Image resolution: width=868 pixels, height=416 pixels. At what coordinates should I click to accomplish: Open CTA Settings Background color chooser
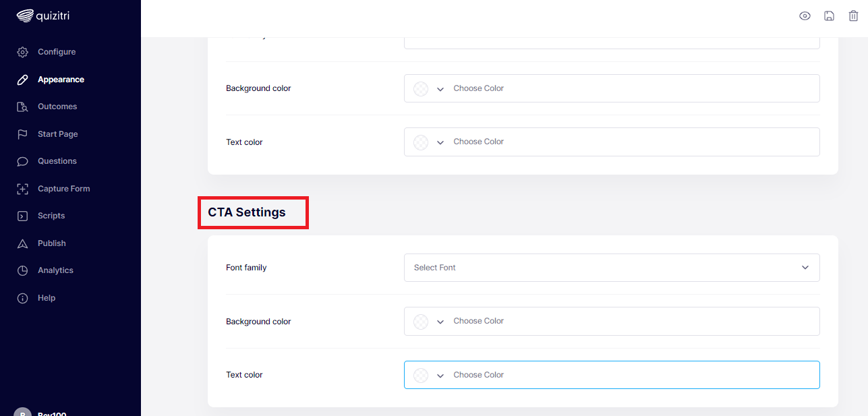point(612,321)
